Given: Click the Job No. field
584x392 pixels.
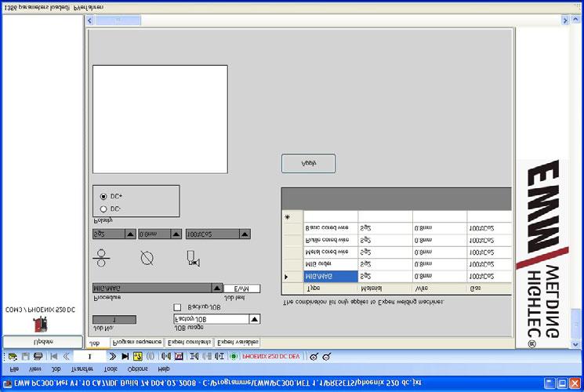Looking at the screenshot, I should tap(114, 320).
